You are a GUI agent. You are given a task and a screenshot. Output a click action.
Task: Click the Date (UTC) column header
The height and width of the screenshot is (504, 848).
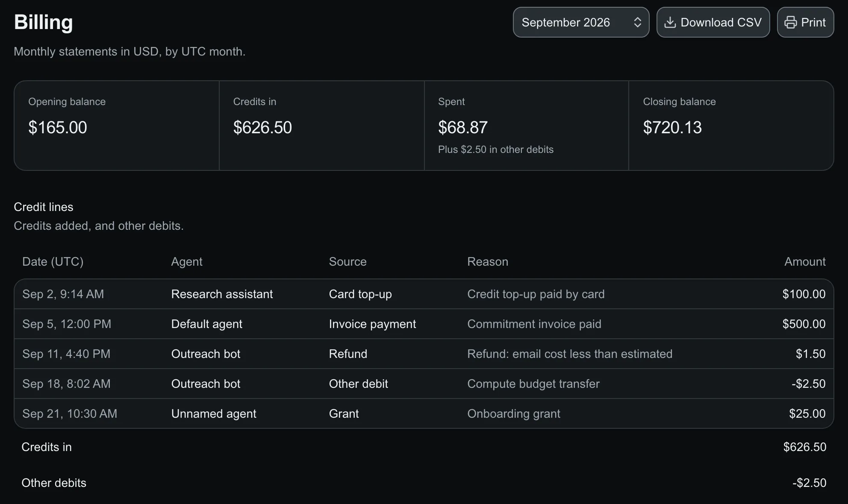pyautogui.click(x=53, y=261)
